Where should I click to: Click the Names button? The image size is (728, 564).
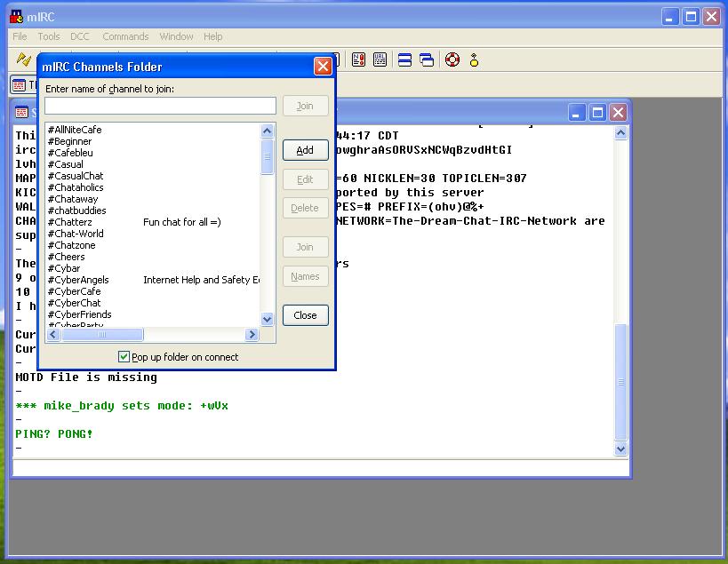[x=305, y=276]
